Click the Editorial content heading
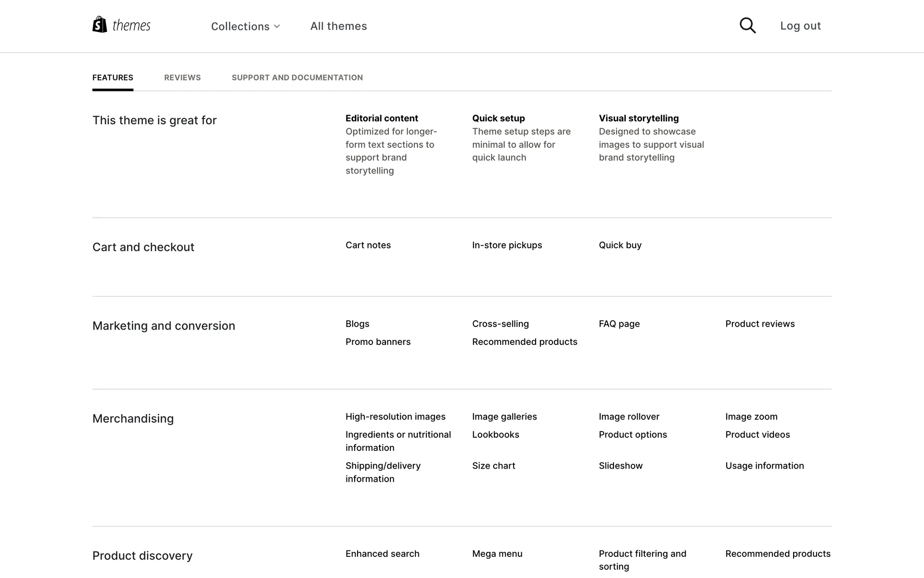This screenshot has height=578, width=924. (382, 118)
